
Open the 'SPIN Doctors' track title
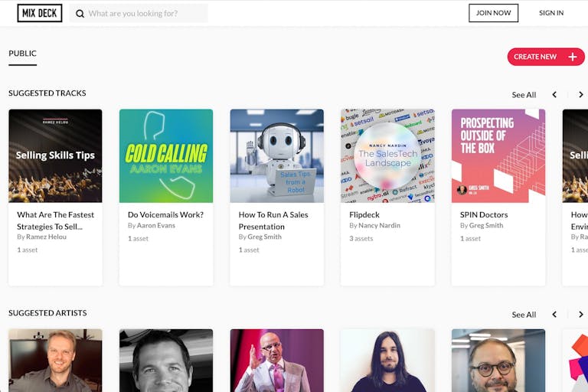click(x=484, y=215)
